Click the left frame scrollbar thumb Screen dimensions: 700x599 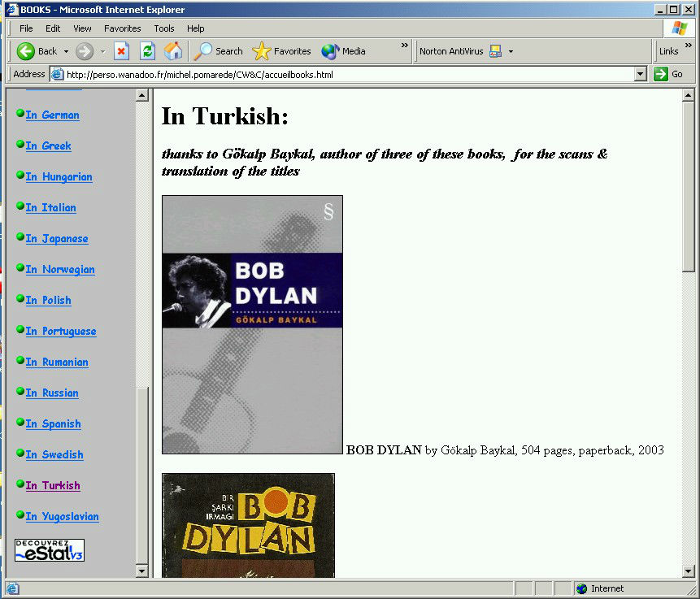point(142,475)
